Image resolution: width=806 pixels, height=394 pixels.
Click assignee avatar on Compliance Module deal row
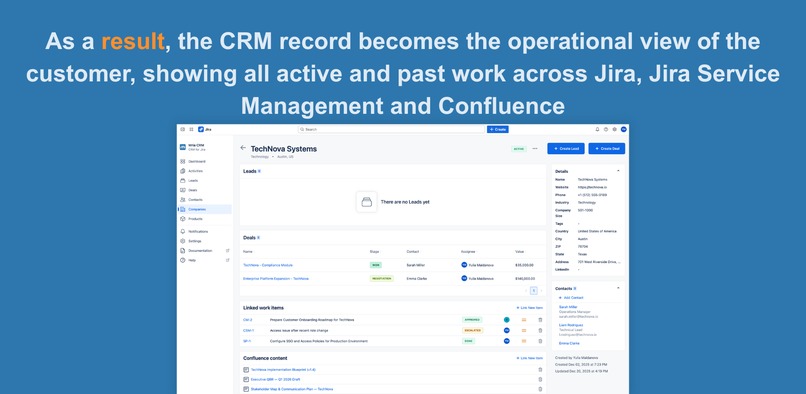[464, 265]
